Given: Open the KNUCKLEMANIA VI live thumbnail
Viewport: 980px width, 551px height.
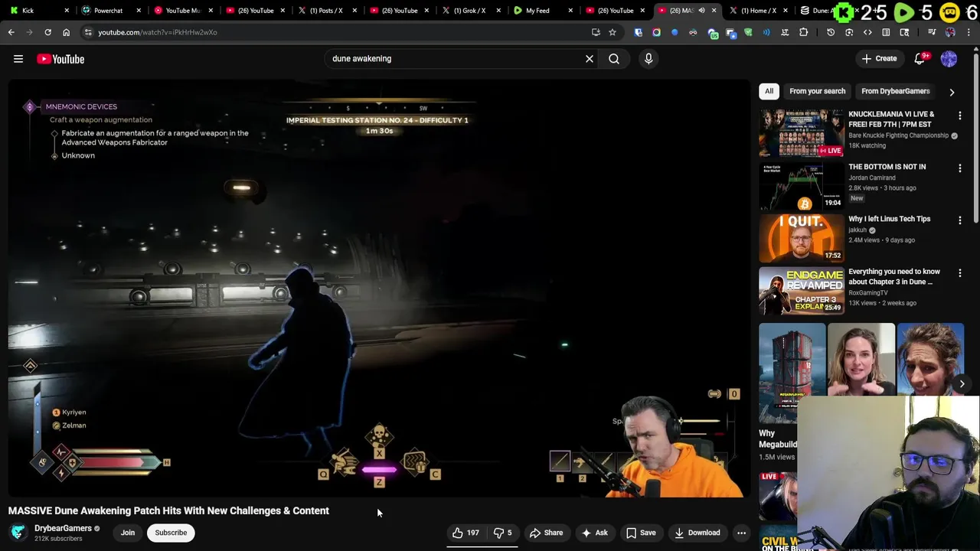Looking at the screenshot, I should 801,132.
